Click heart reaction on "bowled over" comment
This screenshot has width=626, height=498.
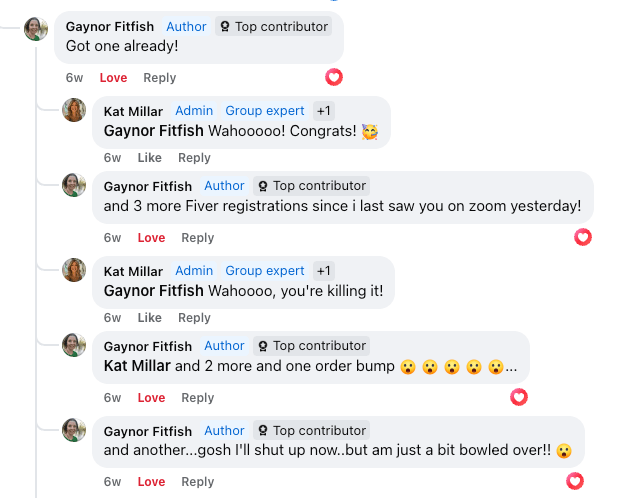tap(575, 481)
